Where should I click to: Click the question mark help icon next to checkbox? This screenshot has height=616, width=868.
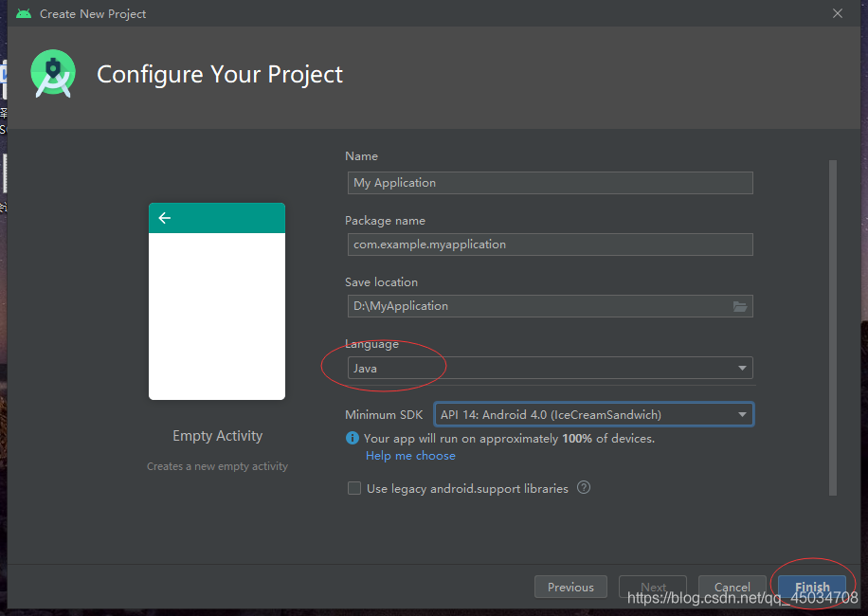coord(584,488)
